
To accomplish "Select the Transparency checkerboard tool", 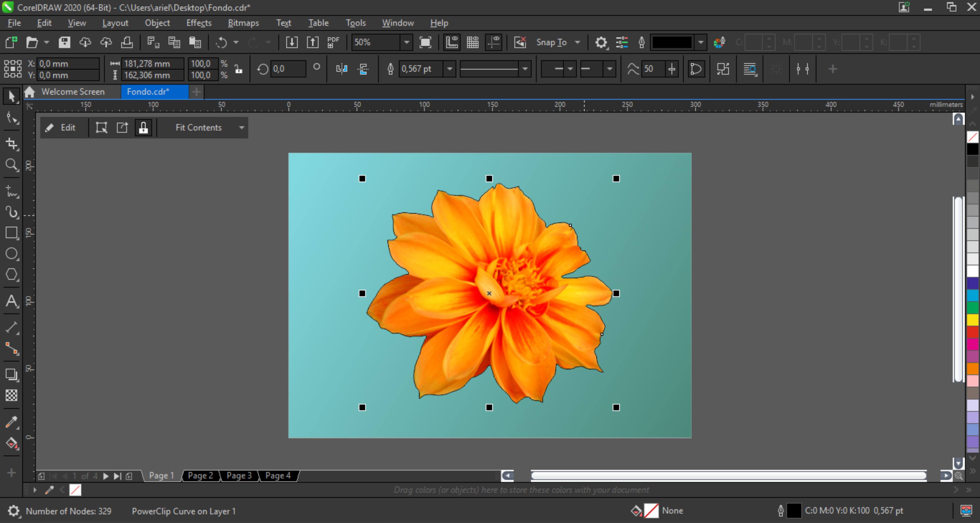I will point(11,396).
